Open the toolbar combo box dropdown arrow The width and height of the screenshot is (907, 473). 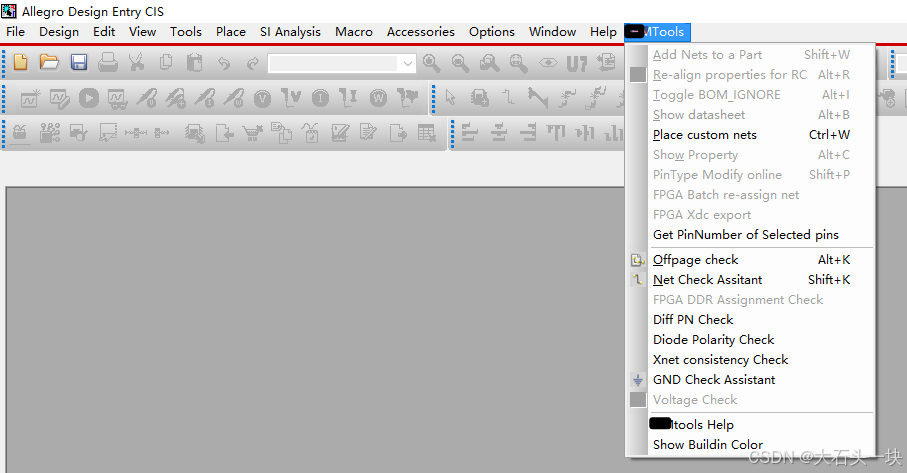(x=408, y=63)
